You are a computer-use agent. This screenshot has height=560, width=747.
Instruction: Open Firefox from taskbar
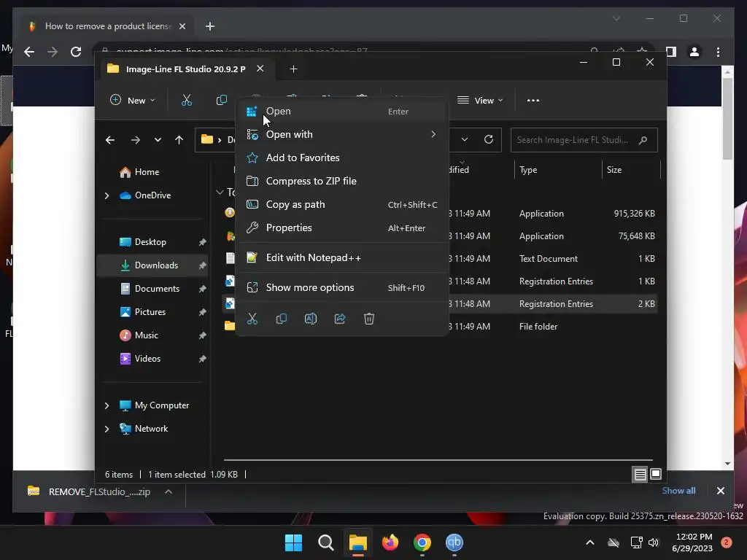[390, 542]
